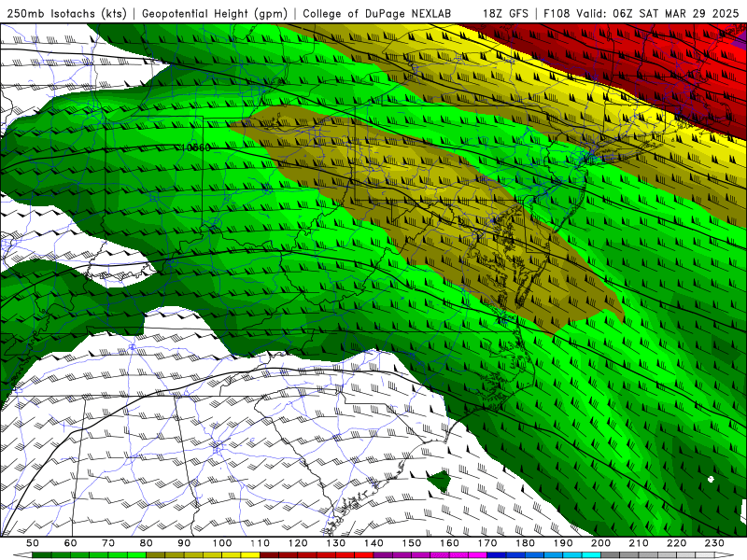
Task: Click the 'F108' forecast hour label
Action: [557, 13]
